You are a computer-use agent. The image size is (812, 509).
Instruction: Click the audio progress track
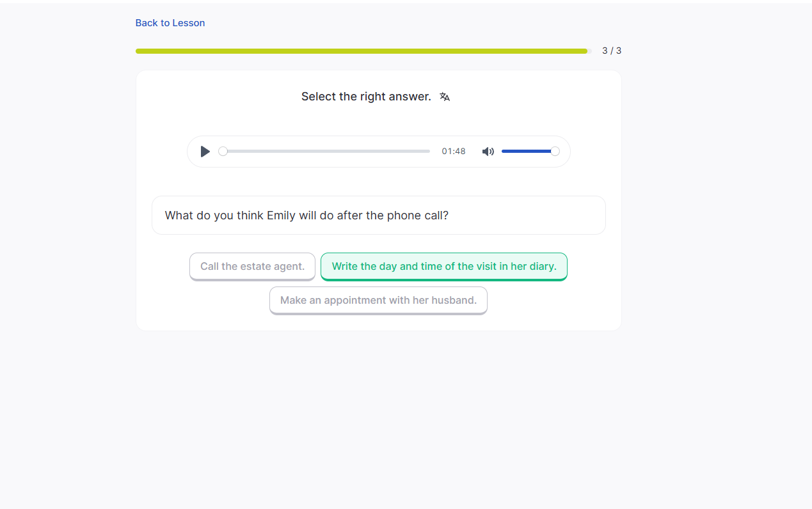pyautogui.click(x=326, y=152)
